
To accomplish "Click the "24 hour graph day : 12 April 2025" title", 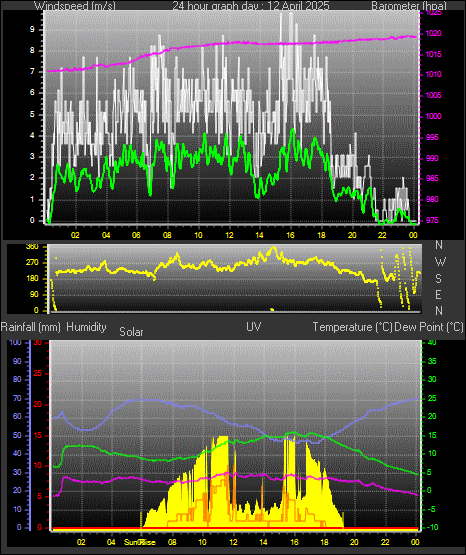I will click(x=251, y=5).
